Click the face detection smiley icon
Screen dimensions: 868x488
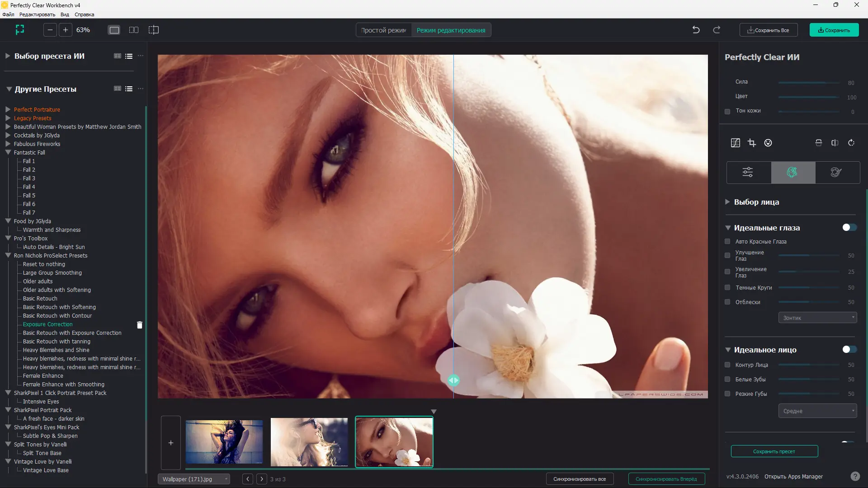pos(768,143)
